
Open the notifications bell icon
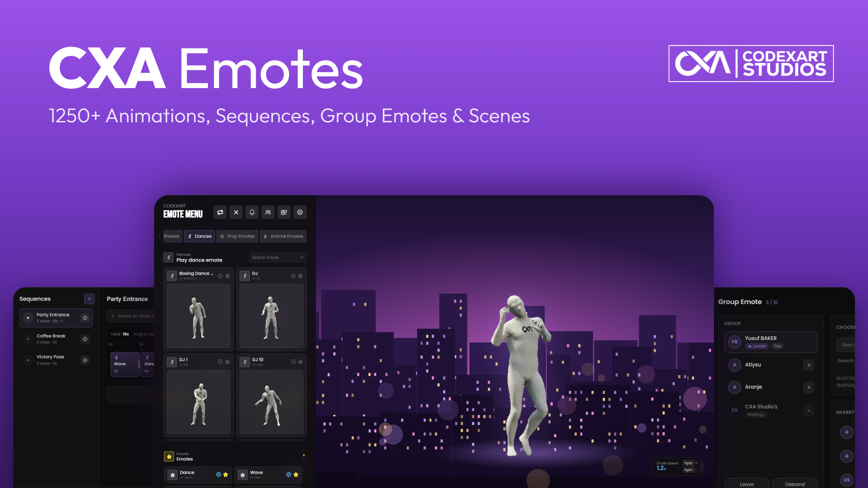point(252,213)
